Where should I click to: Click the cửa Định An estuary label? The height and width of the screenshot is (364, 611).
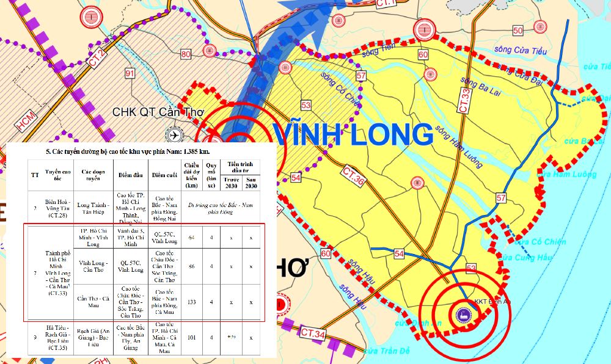pos(418,322)
